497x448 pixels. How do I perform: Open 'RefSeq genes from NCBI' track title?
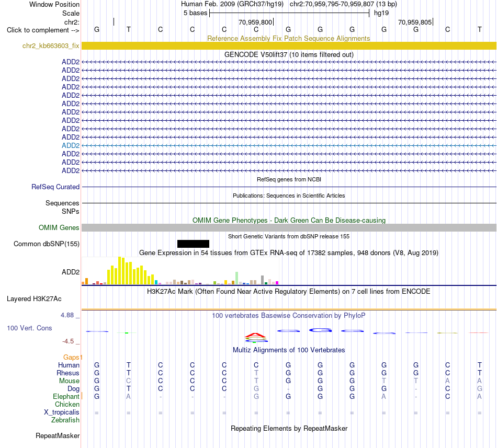[x=289, y=179]
